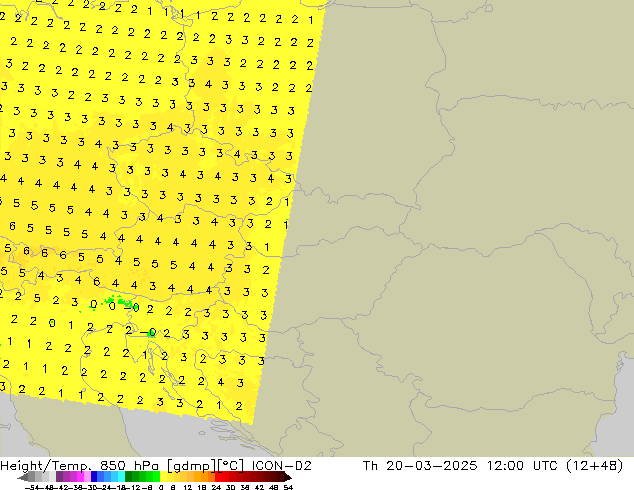Click the "54" legend scale label
The width and height of the screenshot is (634, 490).
[x=288, y=487]
